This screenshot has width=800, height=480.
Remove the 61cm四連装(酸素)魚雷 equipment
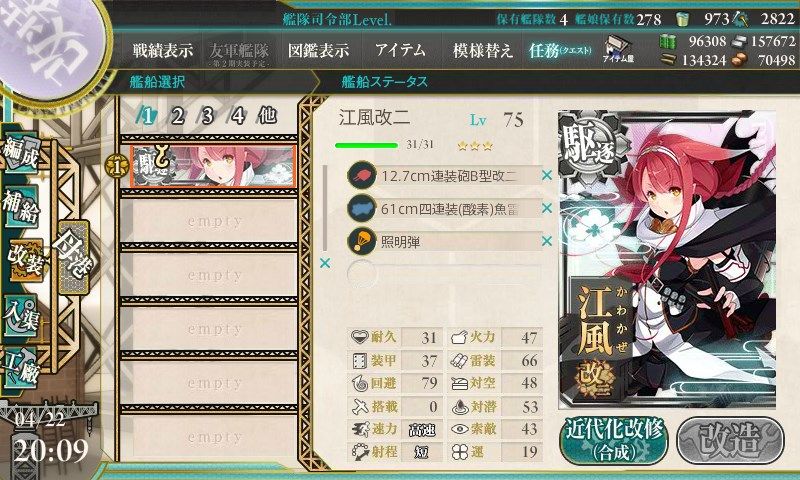click(x=547, y=208)
